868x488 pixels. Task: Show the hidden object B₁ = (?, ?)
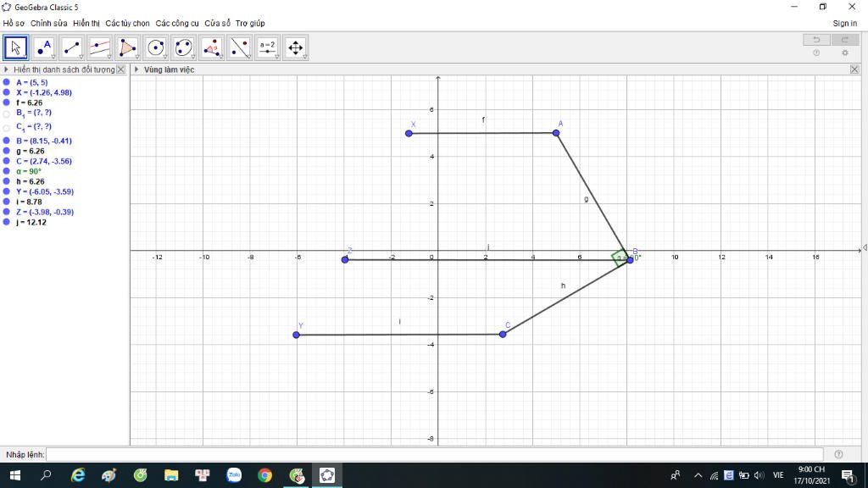7,114
